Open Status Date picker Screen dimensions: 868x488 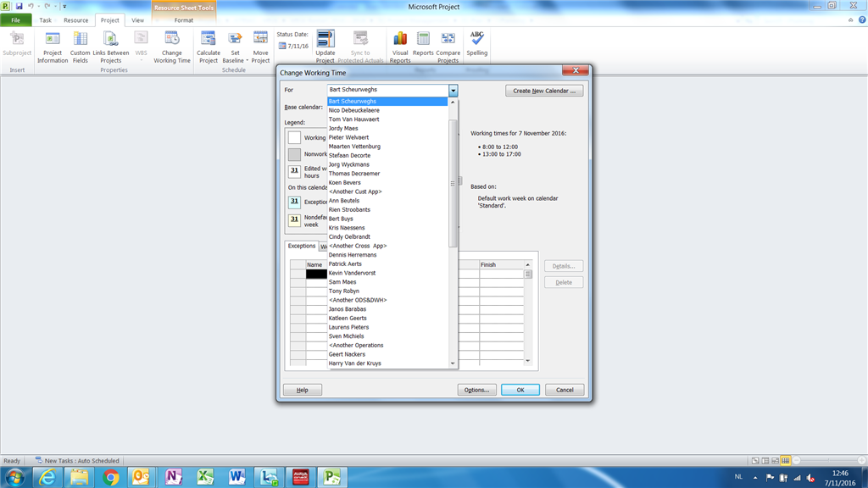(293, 46)
